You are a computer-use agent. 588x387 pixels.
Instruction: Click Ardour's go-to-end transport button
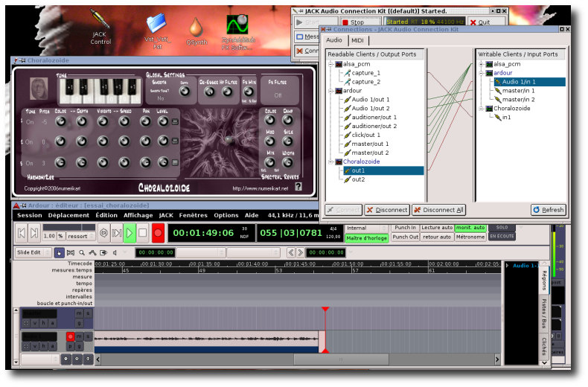click(x=34, y=233)
